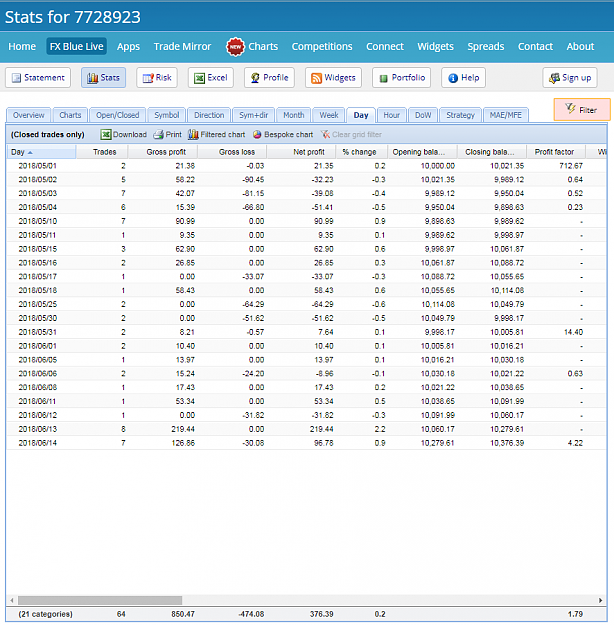Open the Risk report button
The image size is (614, 625).
click(x=157, y=78)
